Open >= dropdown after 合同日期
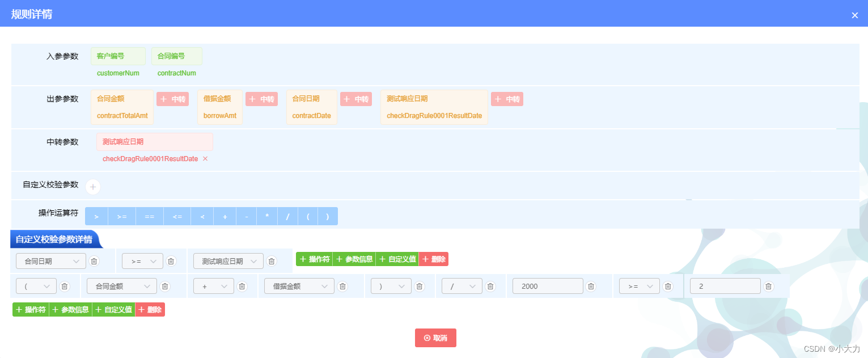 (142, 261)
